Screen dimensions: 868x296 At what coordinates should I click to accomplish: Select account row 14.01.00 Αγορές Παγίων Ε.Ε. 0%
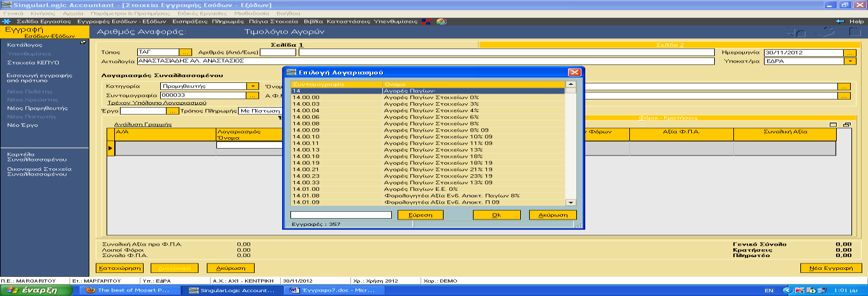pos(428,189)
